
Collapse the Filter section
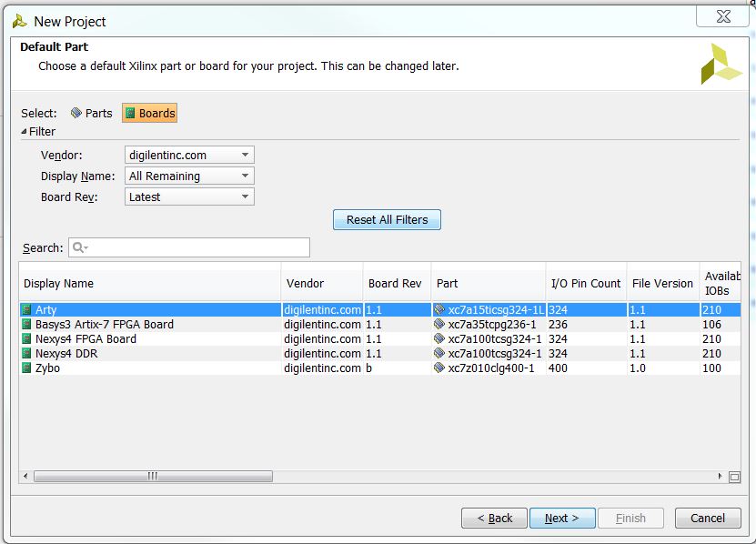click(x=24, y=132)
